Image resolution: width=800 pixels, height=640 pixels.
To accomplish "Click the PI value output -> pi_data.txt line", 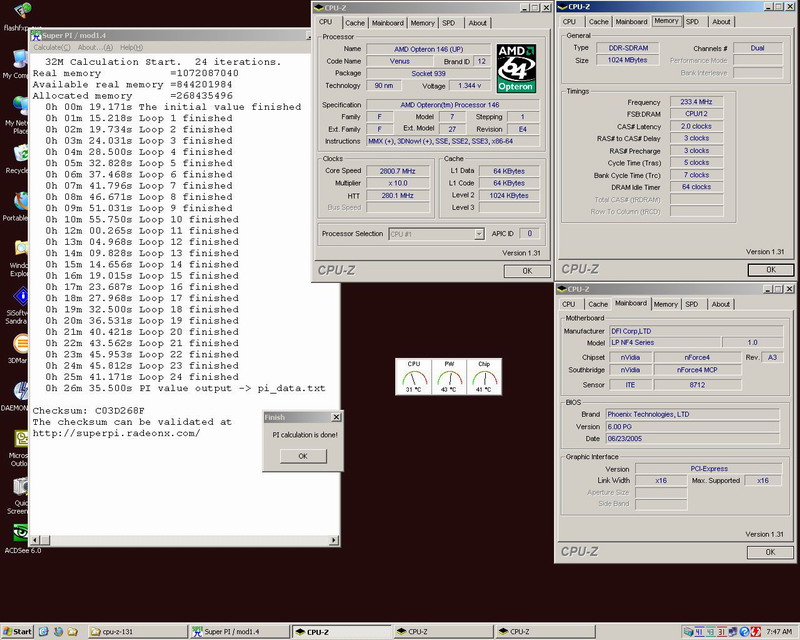I will (x=185, y=388).
